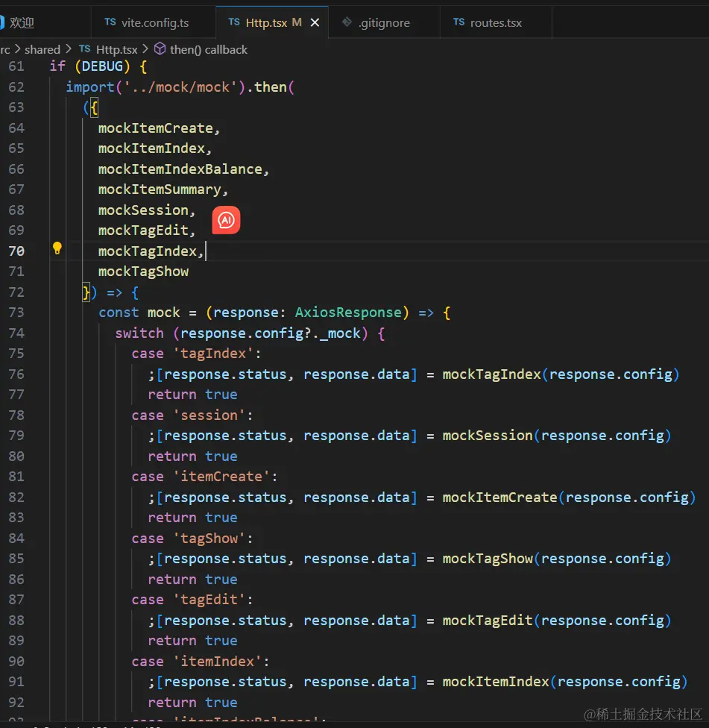
Task: Click the cube symbol icon in breadcrumb
Action: tap(160, 48)
